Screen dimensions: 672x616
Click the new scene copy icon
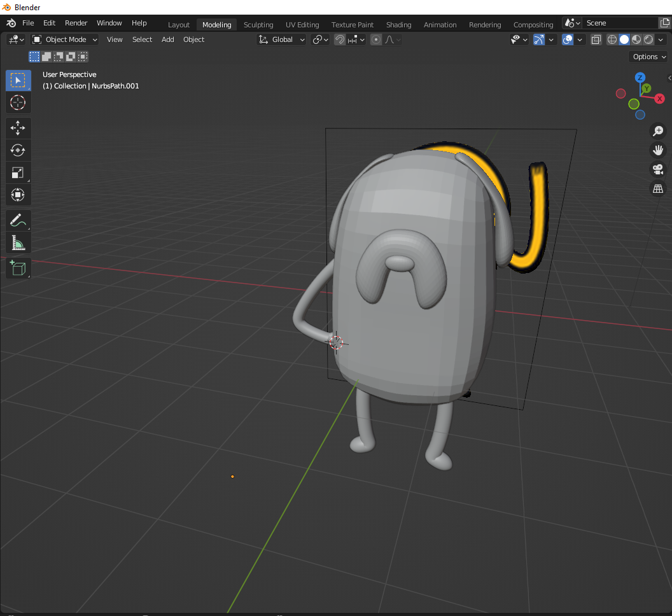pyautogui.click(x=665, y=23)
